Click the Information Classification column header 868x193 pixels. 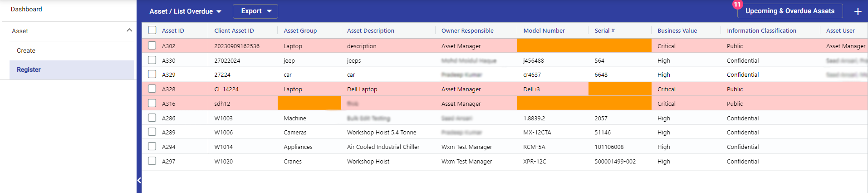click(x=761, y=30)
